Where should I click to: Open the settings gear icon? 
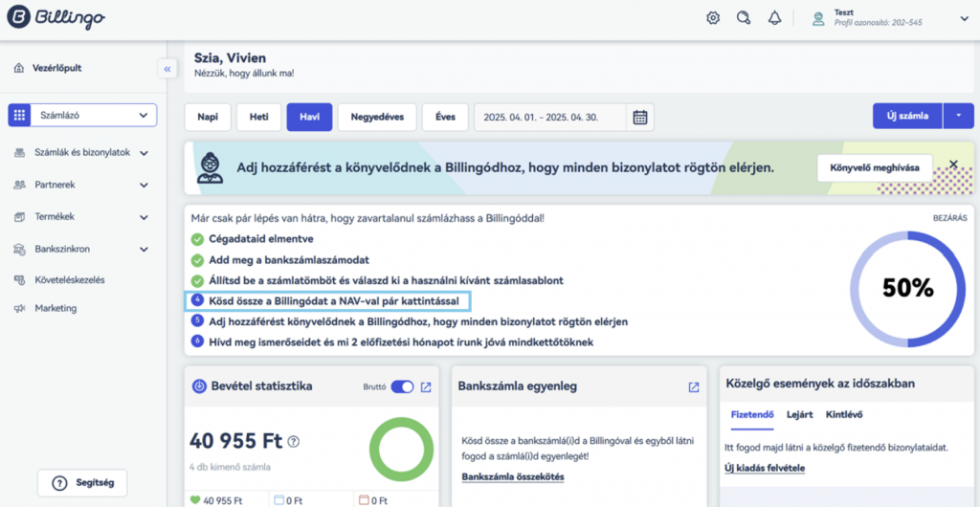(712, 18)
